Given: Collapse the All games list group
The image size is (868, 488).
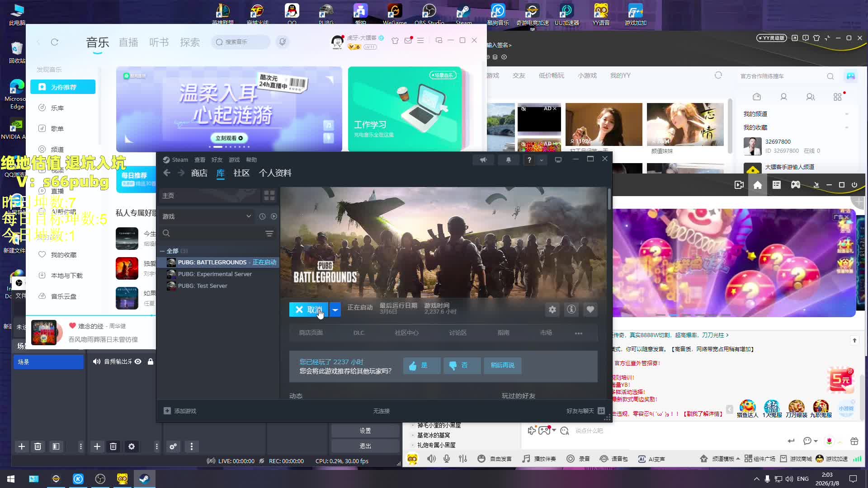Looking at the screenshot, I should pyautogui.click(x=162, y=251).
